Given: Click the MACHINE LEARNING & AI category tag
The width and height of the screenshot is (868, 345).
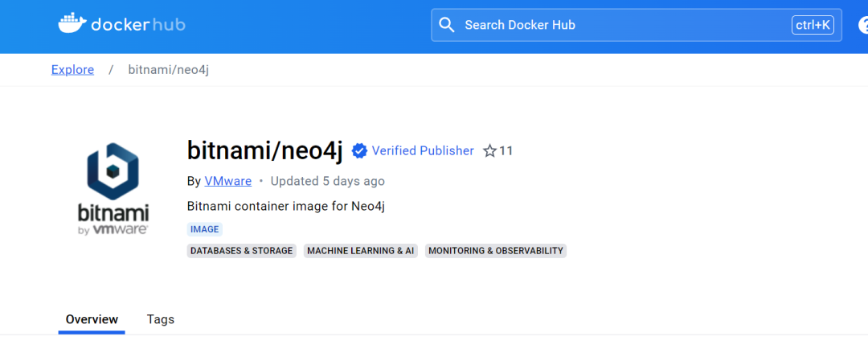Looking at the screenshot, I should coord(360,251).
